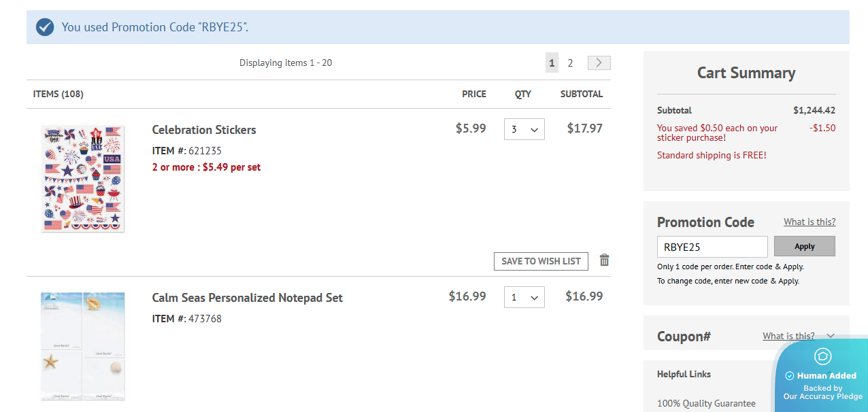Open Celebration Stickers quantity dropdown
Image resolution: width=868 pixels, height=412 pixels.
tap(524, 129)
